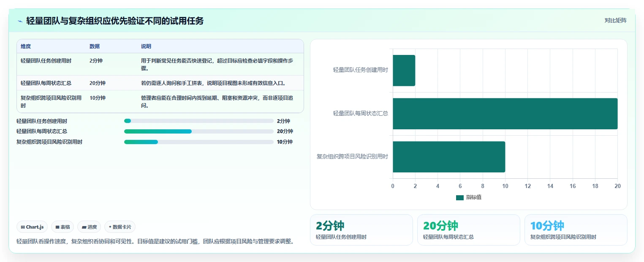Click the lightning icon beside the title

pos(20,21)
